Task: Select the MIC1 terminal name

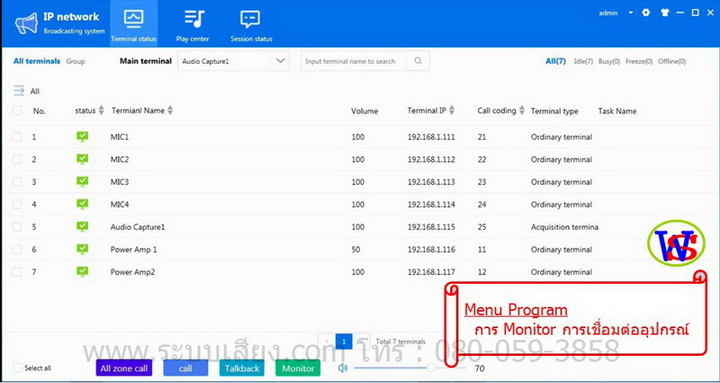Action: tap(119, 137)
